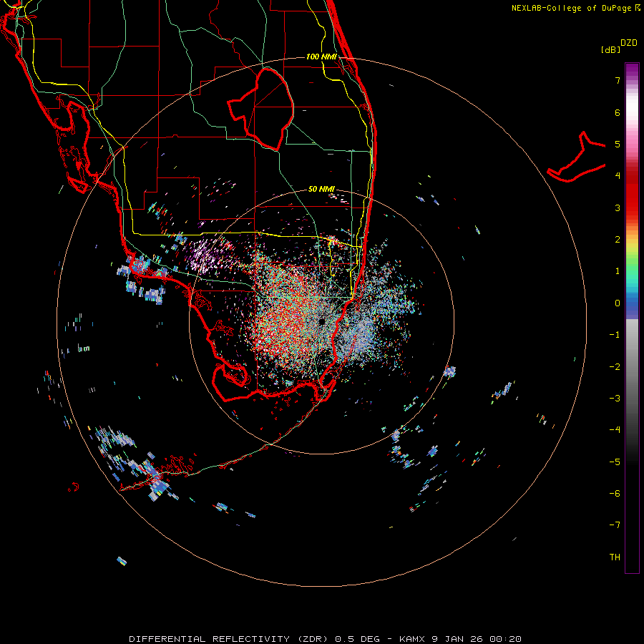Click the -5 dB tick label
The height and width of the screenshot is (644, 644).
click(615, 462)
